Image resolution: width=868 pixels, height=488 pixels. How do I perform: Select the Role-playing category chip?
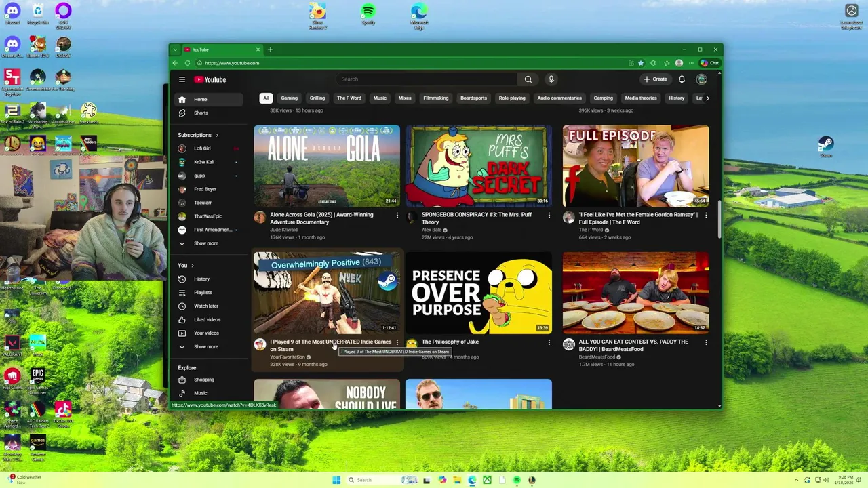point(512,98)
